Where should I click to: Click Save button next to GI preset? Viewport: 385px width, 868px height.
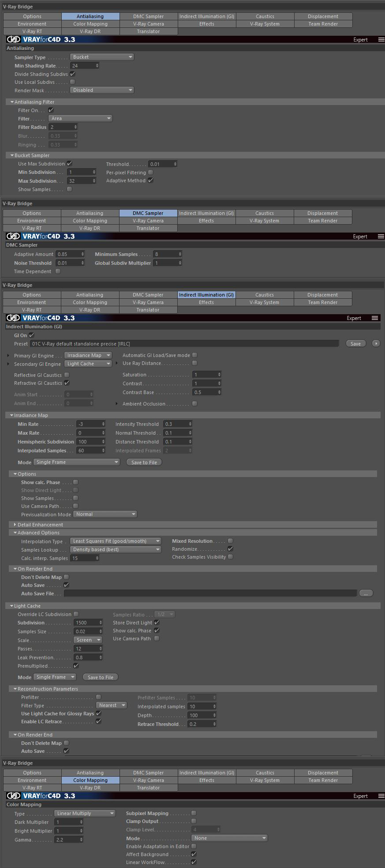click(x=356, y=343)
